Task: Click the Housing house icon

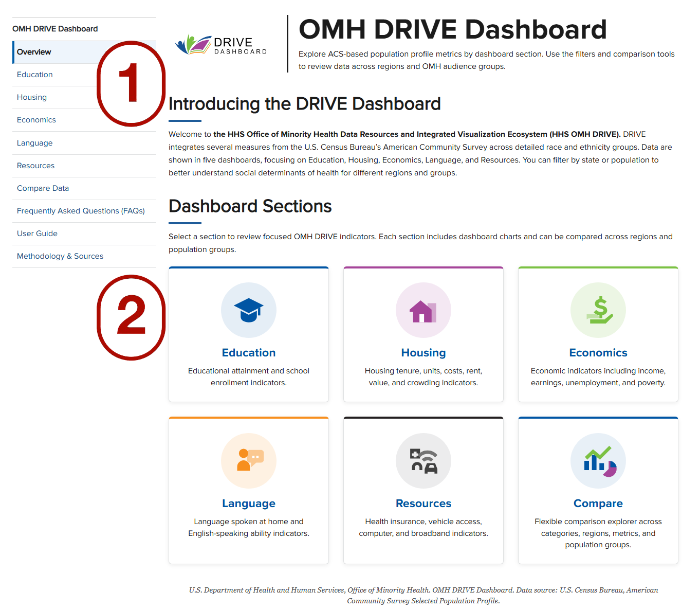Action: [423, 310]
